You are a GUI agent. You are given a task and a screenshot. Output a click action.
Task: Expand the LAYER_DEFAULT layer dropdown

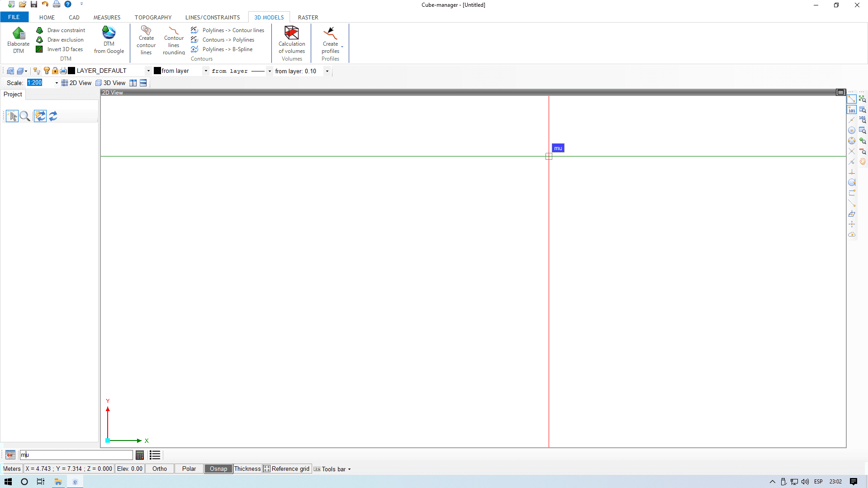pyautogui.click(x=148, y=71)
